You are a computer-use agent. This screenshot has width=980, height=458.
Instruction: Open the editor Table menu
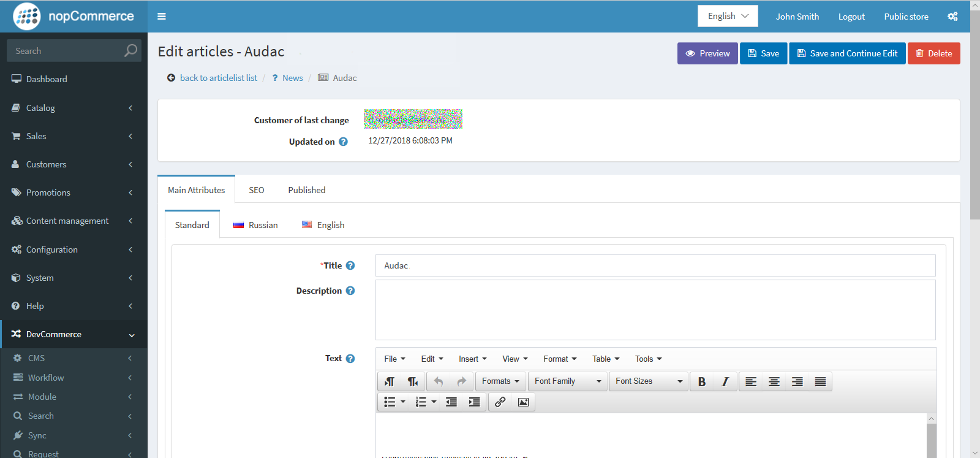point(606,359)
